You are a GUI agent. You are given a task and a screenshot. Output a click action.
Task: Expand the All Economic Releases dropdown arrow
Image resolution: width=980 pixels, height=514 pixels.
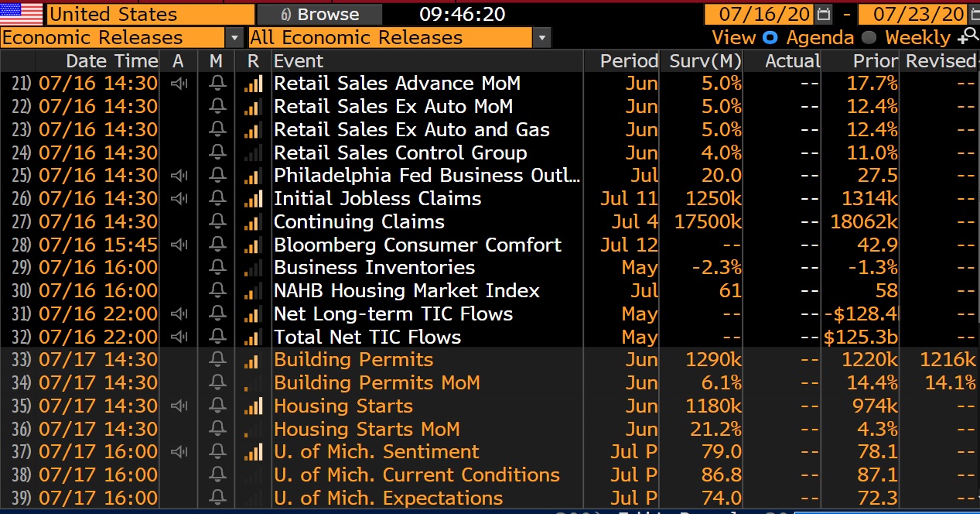[542, 37]
